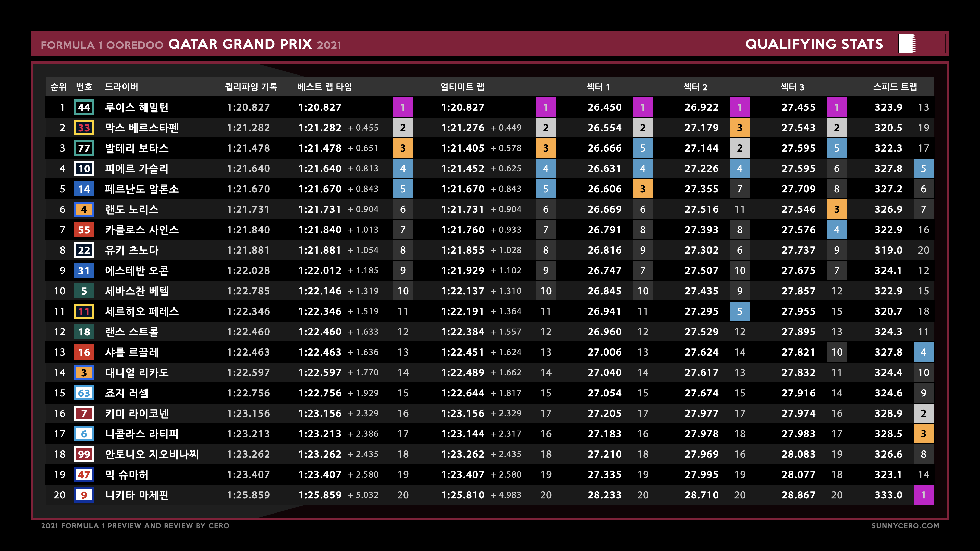Click Alonso's sector 1 time 26.606

(605, 189)
